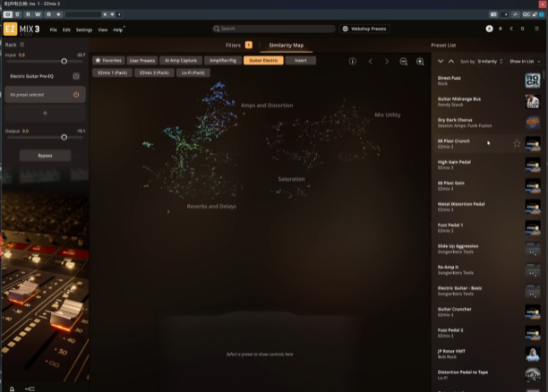Open the Sort by Similarity dropdown
This screenshot has width=548, height=392.
491,61
